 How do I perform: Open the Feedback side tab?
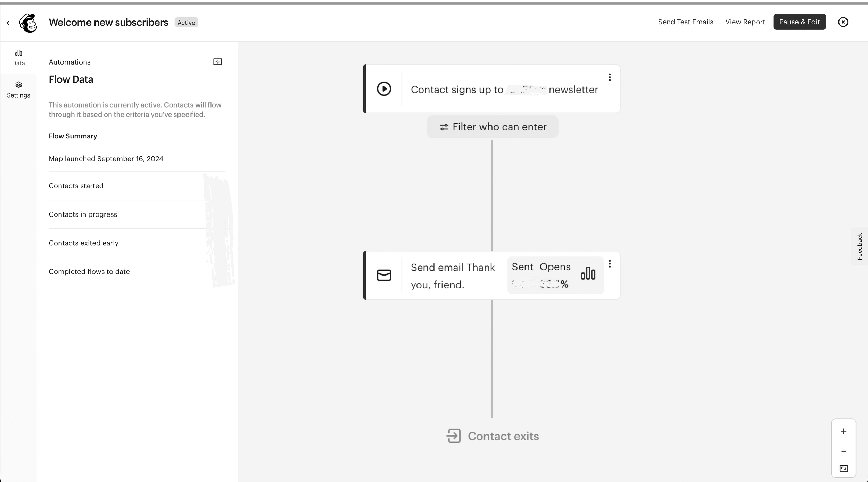coord(859,246)
